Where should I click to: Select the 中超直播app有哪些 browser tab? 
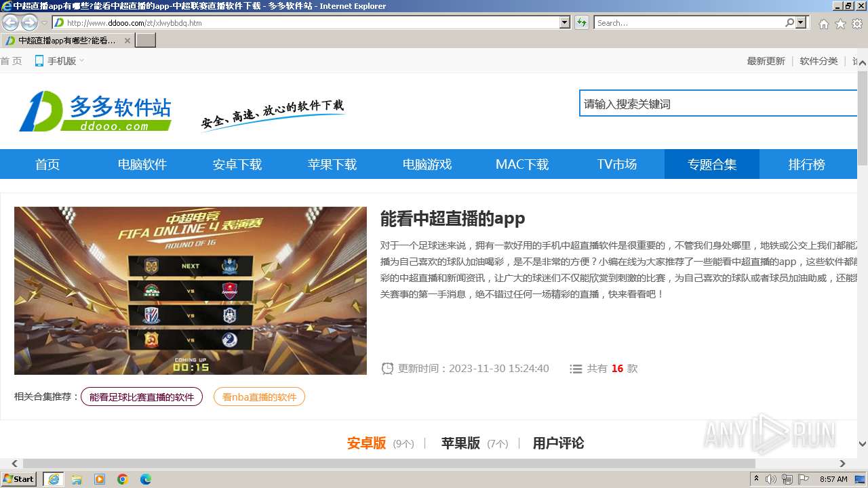tap(66, 41)
